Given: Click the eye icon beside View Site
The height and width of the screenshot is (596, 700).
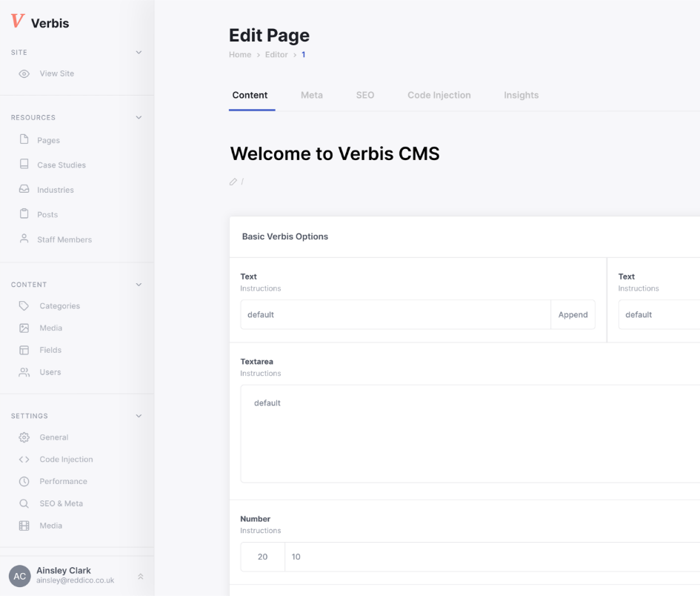Looking at the screenshot, I should coord(24,73).
